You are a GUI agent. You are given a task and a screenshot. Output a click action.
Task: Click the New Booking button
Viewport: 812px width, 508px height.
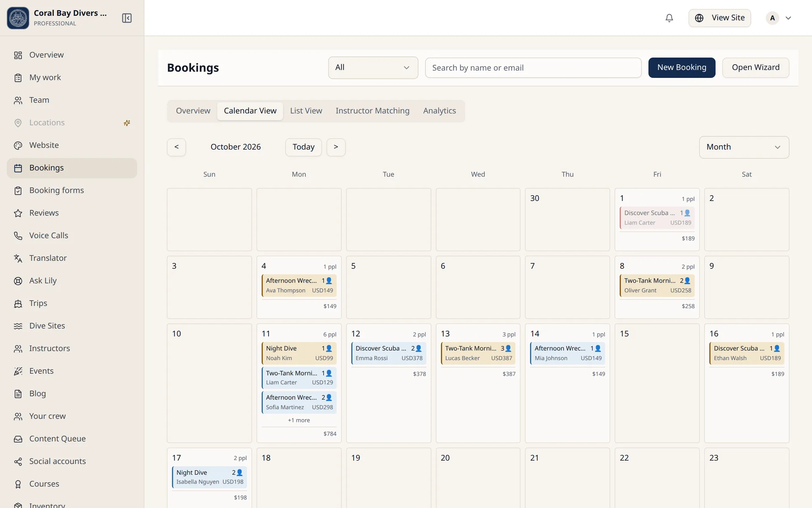tap(682, 68)
